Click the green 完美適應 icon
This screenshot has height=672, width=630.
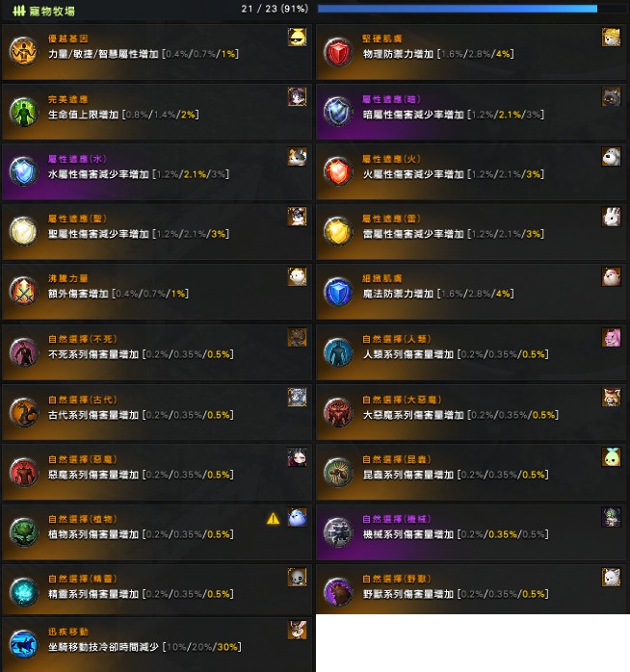23,113
